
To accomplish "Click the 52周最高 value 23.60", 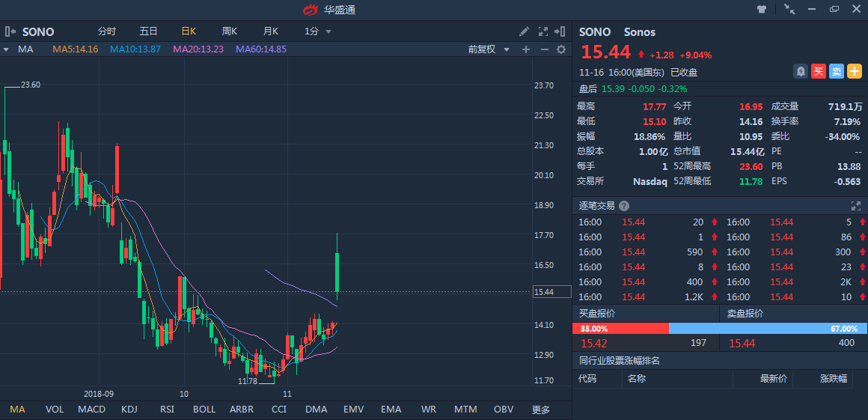I will tap(753, 166).
